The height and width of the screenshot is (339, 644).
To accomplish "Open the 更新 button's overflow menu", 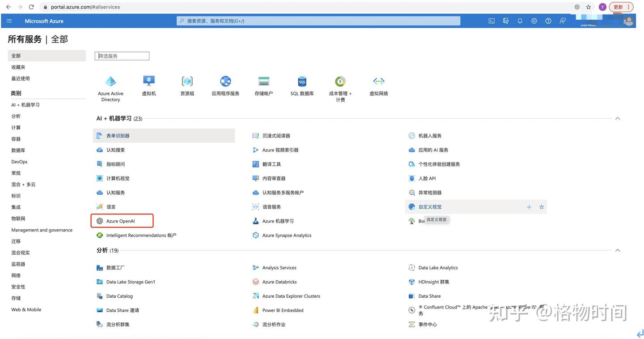I will (x=628, y=7).
